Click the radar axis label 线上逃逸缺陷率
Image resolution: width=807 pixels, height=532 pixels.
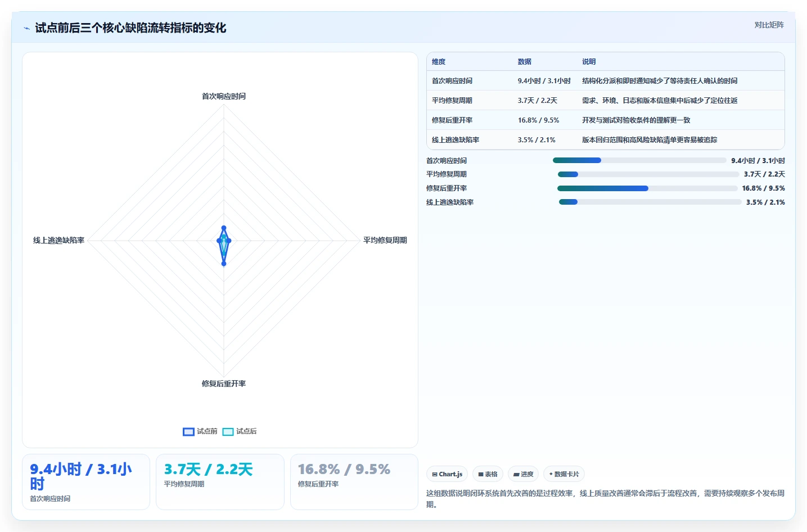(x=58, y=240)
